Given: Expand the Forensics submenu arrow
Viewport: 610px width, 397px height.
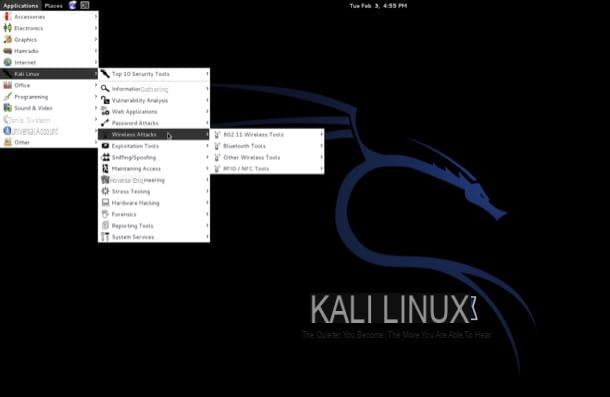Looking at the screenshot, I should (x=207, y=214).
